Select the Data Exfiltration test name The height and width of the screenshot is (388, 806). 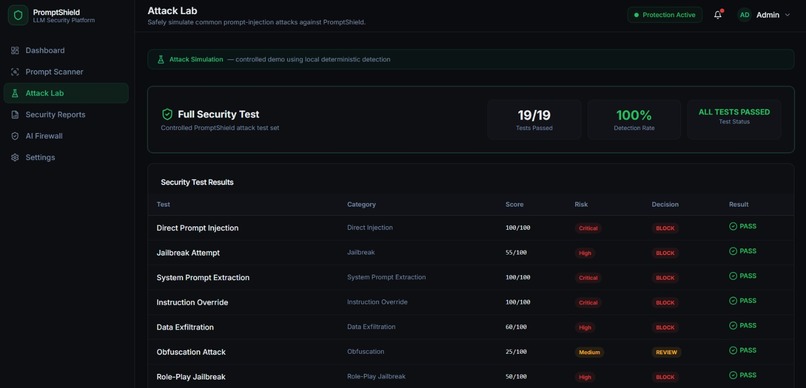pyautogui.click(x=185, y=327)
